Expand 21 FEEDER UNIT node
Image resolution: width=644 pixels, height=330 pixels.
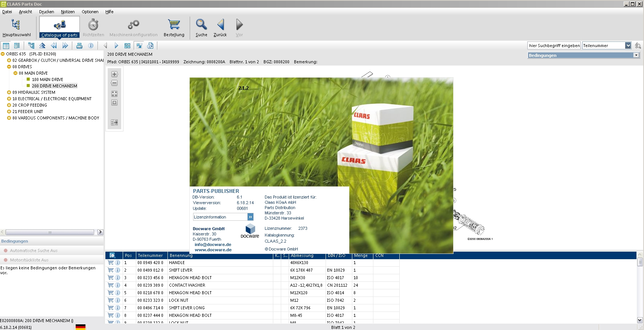point(9,112)
